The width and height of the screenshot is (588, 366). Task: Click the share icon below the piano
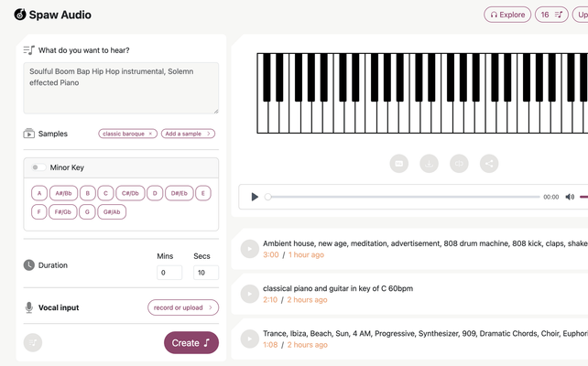[x=489, y=164]
